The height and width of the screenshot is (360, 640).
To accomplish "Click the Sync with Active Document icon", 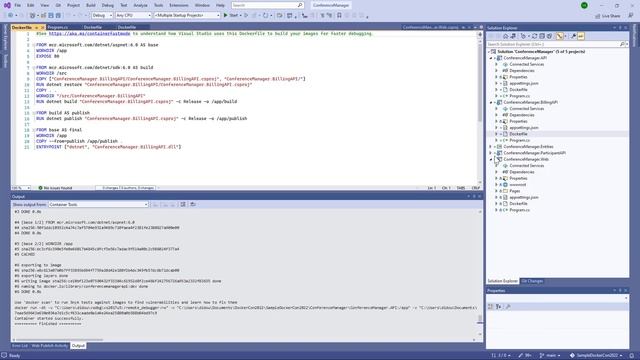I will 534,36.
